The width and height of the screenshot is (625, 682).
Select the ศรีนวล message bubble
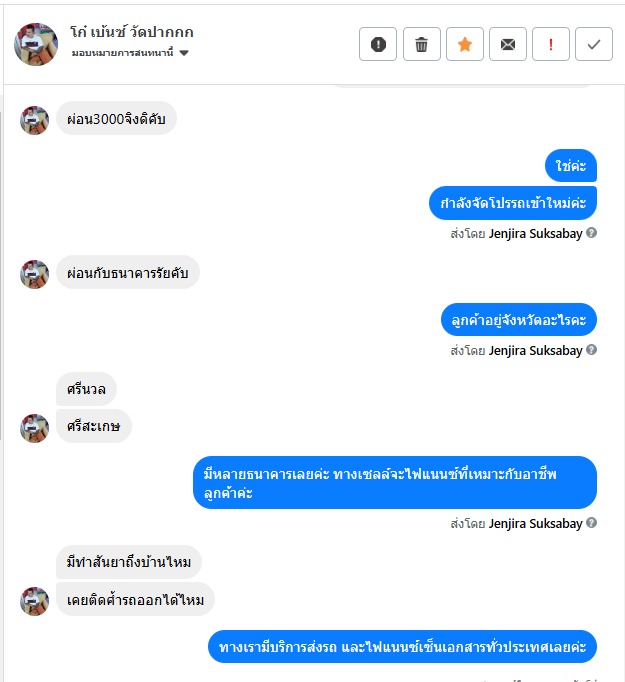(x=86, y=389)
